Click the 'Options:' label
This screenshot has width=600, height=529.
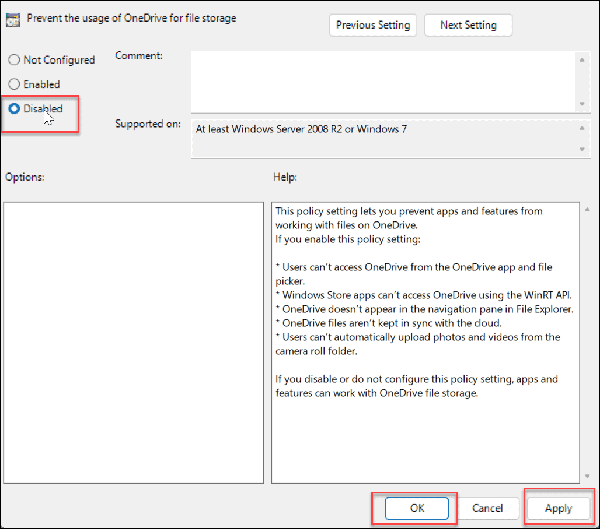[24, 177]
